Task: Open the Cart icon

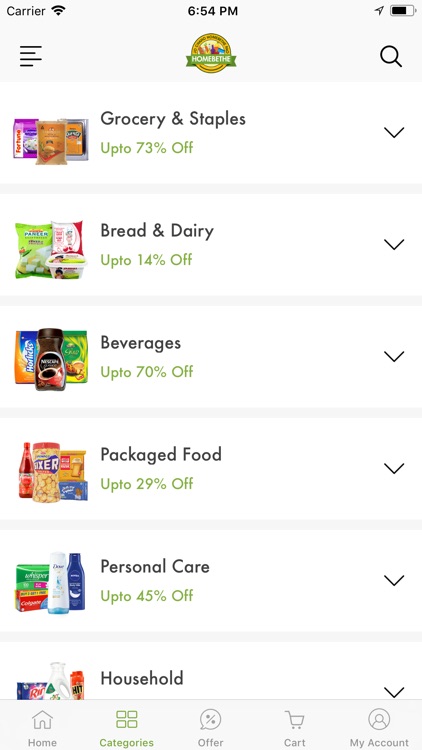Action: coord(294,719)
